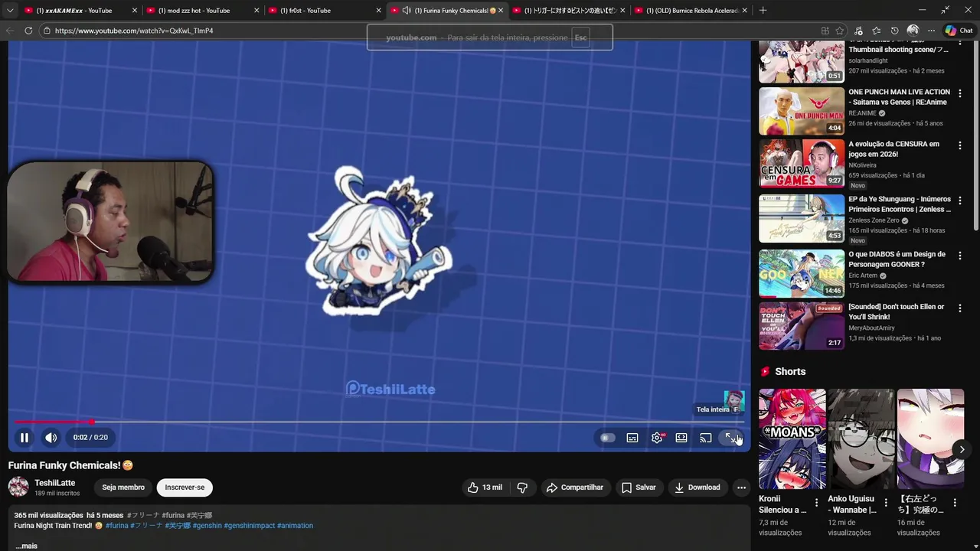Image resolution: width=980 pixels, height=551 pixels.
Task: Save the video with Salvar button
Action: pos(639,487)
